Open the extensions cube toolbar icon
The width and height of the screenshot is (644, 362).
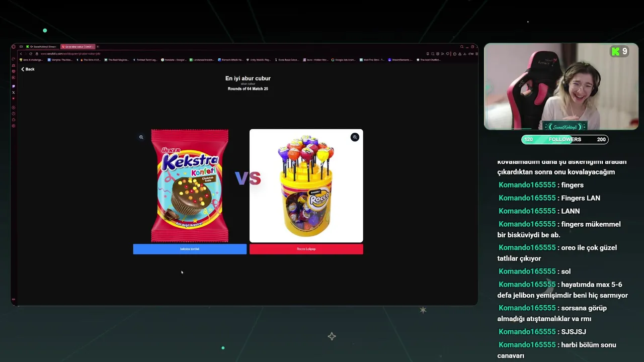click(455, 54)
